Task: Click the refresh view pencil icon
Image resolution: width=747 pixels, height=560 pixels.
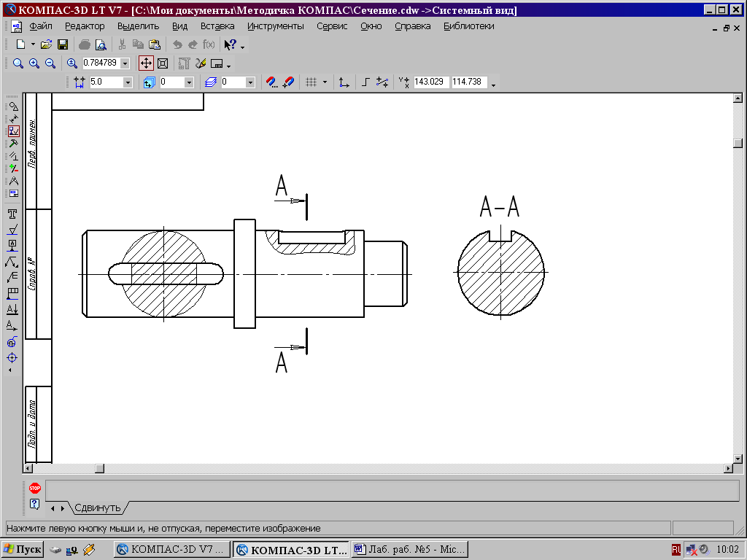Action: click(201, 63)
